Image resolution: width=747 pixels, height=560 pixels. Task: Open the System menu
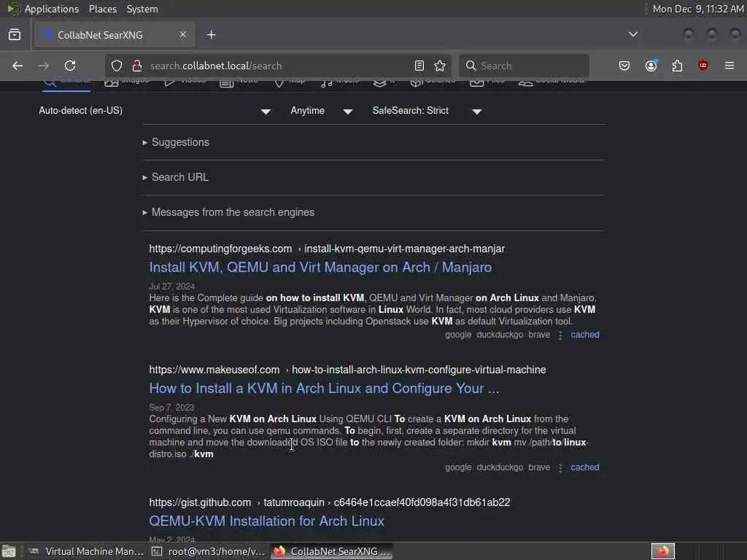click(x=142, y=9)
